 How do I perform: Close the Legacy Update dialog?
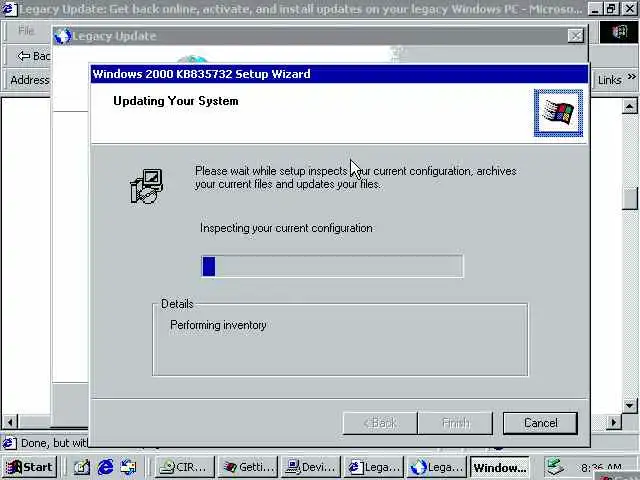tap(576, 36)
